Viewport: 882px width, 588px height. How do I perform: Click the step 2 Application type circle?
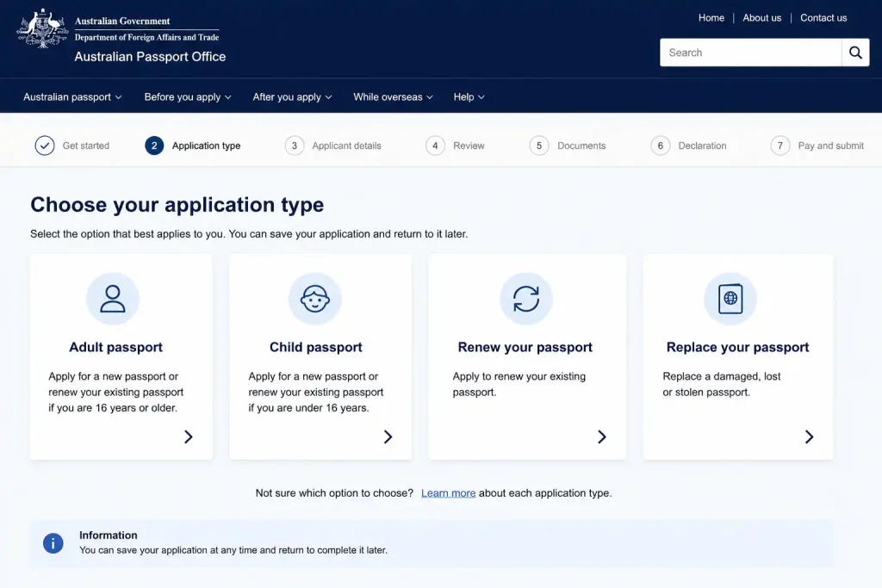point(154,145)
